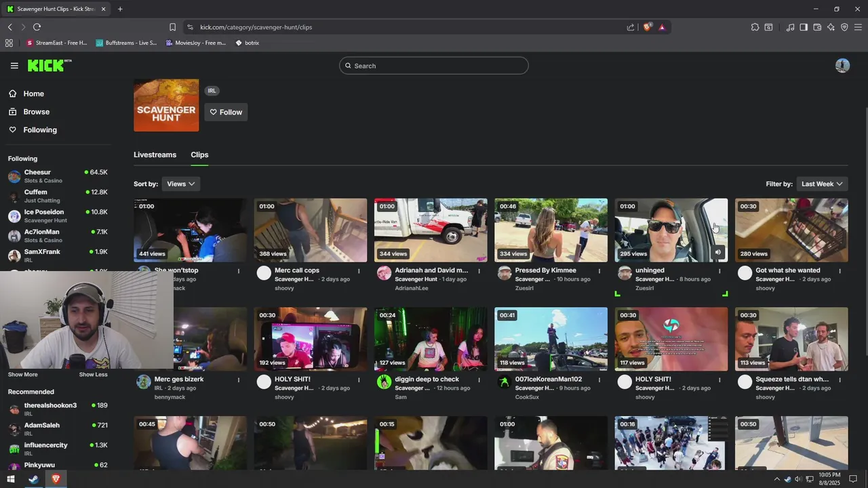This screenshot has width=868, height=488.
Task: Open the user profile avatar menu
Action: pos(842,66)
